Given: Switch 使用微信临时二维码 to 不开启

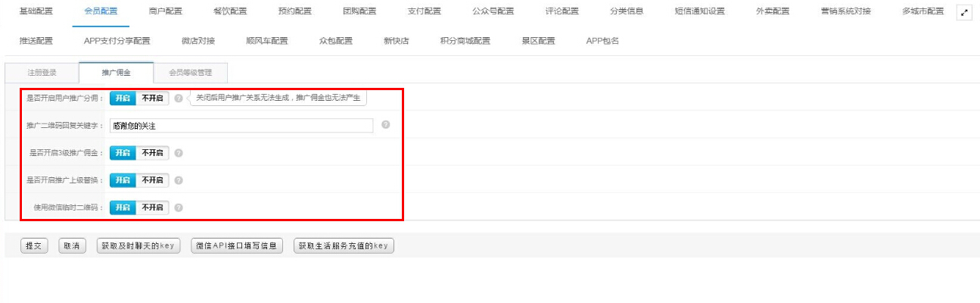Looking at the screenshot, I should point(153,208).
